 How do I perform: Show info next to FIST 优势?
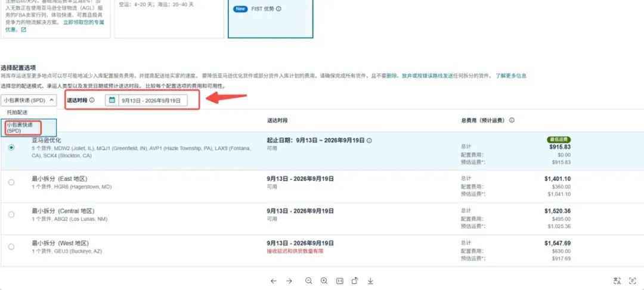279,8
